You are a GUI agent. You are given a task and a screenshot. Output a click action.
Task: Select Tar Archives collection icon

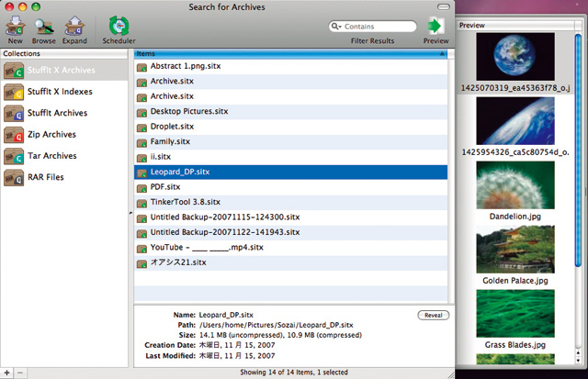pos(14,156)
